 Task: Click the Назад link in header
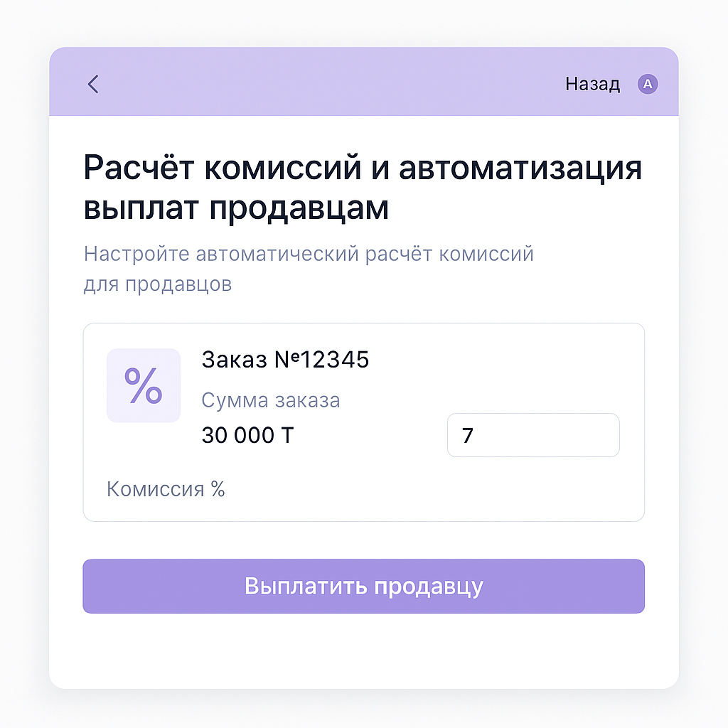pos(592,85)
